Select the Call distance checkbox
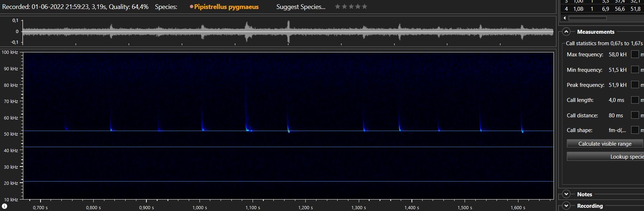644x211 pixels. [x=635, y=115]
